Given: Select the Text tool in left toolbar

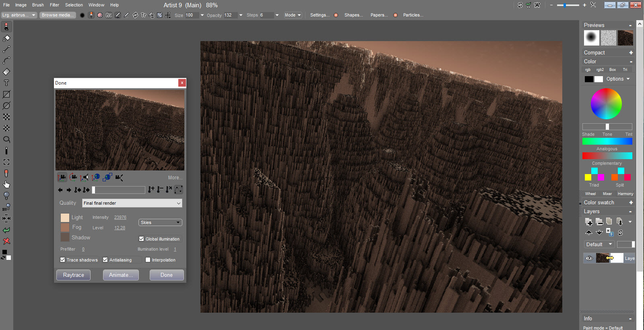Looking at the screenshot, I should [x=6, y=83].
